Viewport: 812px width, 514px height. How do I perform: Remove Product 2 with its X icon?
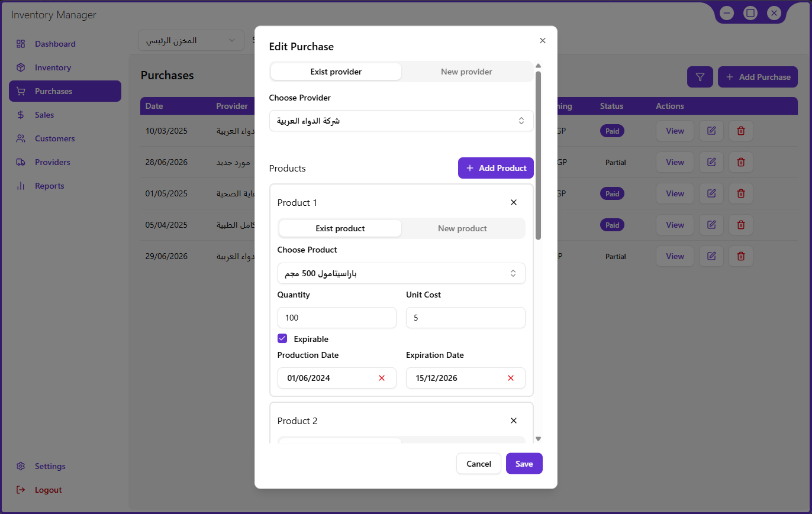tap(514, 421)
